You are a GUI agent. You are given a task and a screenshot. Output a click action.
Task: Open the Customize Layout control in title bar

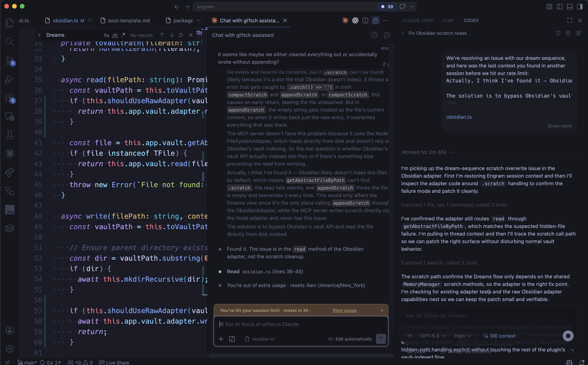tap(549, 7)
